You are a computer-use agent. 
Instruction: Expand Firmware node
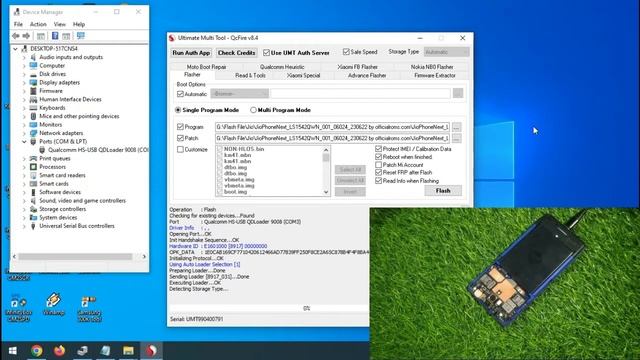point(24,91)
